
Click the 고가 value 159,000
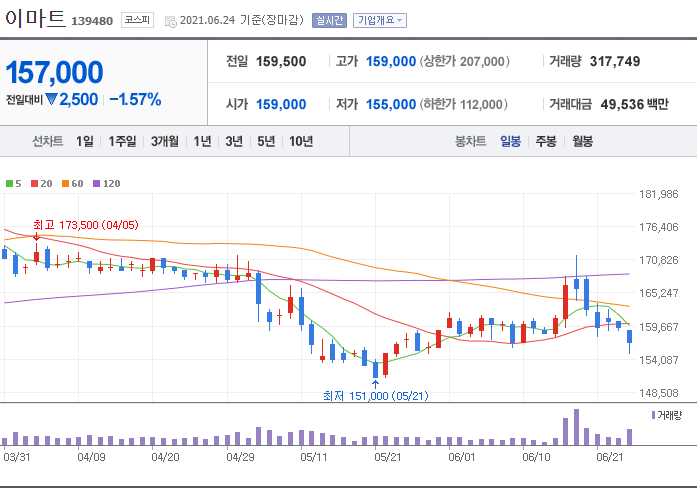click(391, 61)
